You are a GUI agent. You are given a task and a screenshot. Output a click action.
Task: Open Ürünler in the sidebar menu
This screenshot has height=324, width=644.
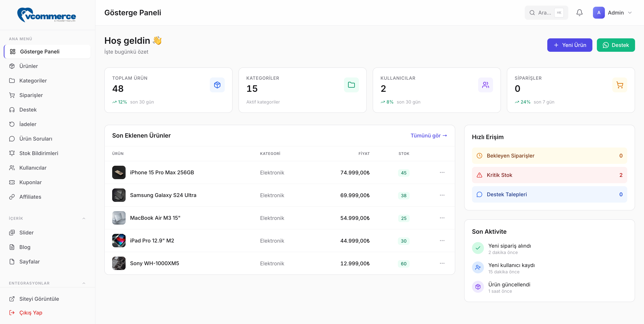click(x=29, y=66)
